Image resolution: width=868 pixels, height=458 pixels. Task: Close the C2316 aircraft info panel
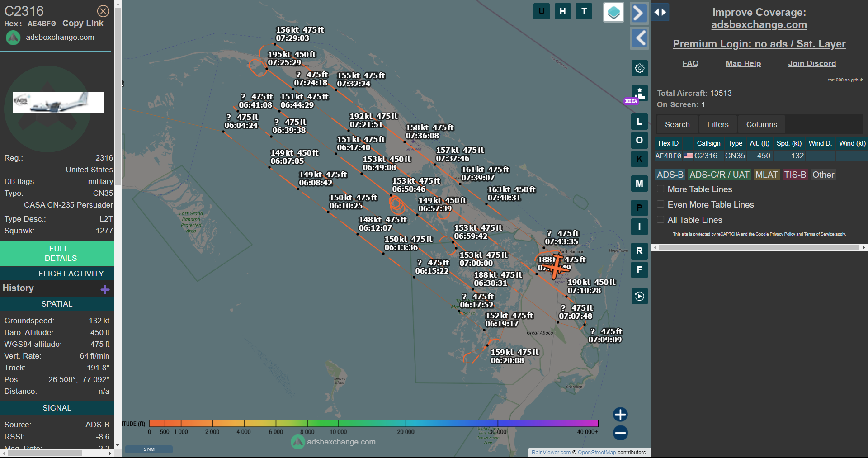[103, 11]
